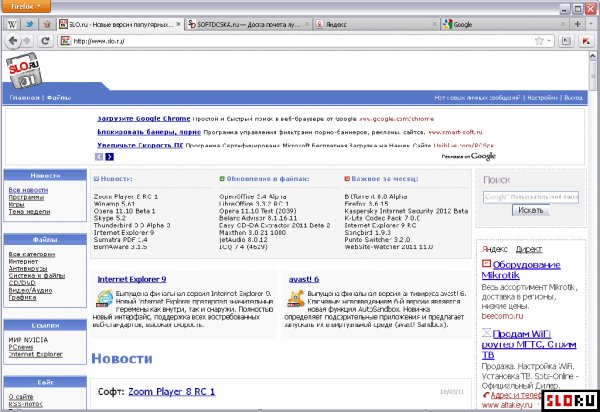Open 'Программы' sidebar link
This screenshot has width=600, height=412.
[x=26, y=197]
